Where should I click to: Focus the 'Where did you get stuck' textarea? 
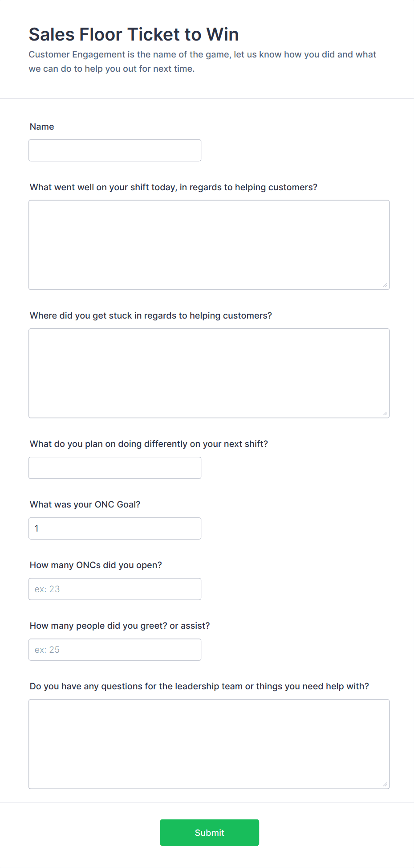(x=209, y=373)
